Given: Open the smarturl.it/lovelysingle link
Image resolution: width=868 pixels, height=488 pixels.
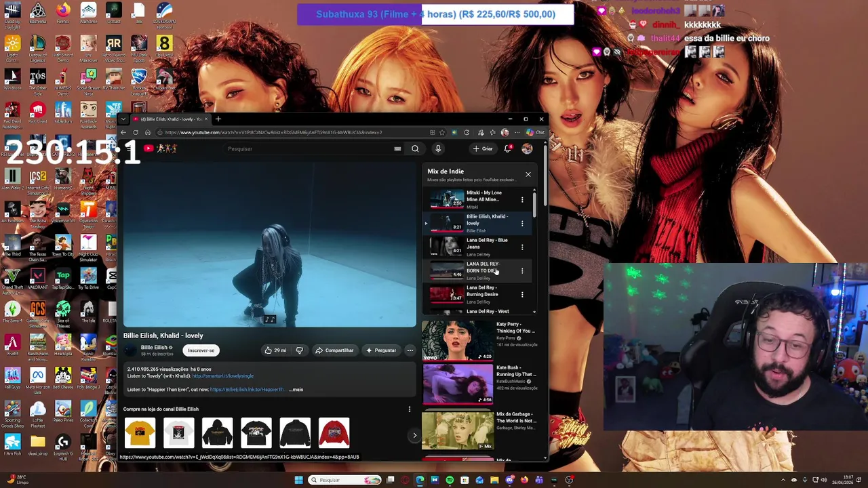Looking at the screenshot, I should (222, 376).
